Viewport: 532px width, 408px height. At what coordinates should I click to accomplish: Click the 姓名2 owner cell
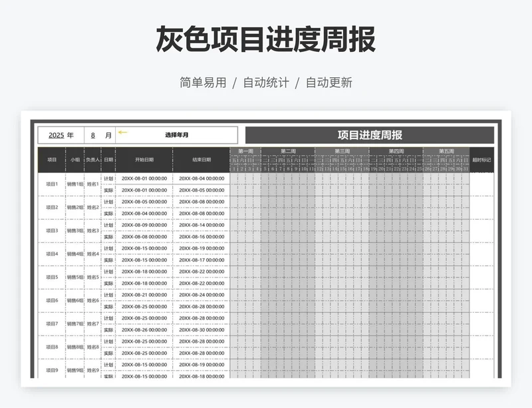point(92,207)
